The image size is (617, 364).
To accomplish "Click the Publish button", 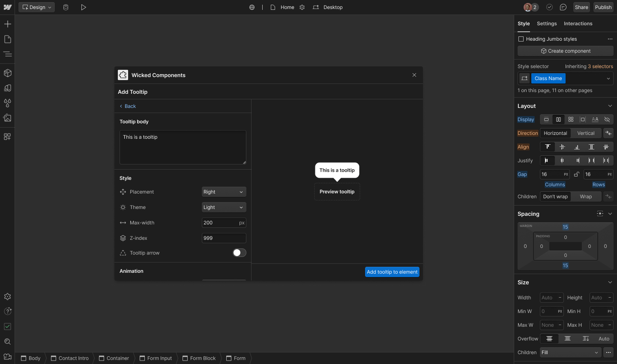I will tap(603, 7).
